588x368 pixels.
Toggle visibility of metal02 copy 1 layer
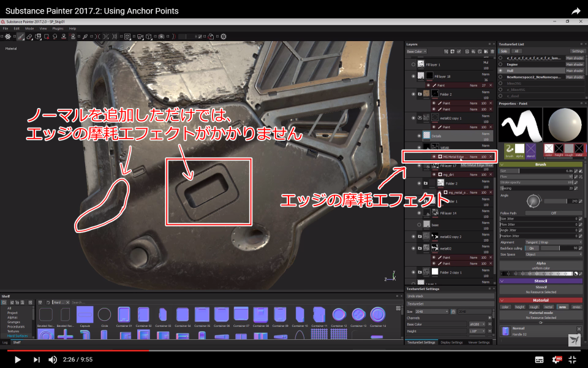(413, 118)
